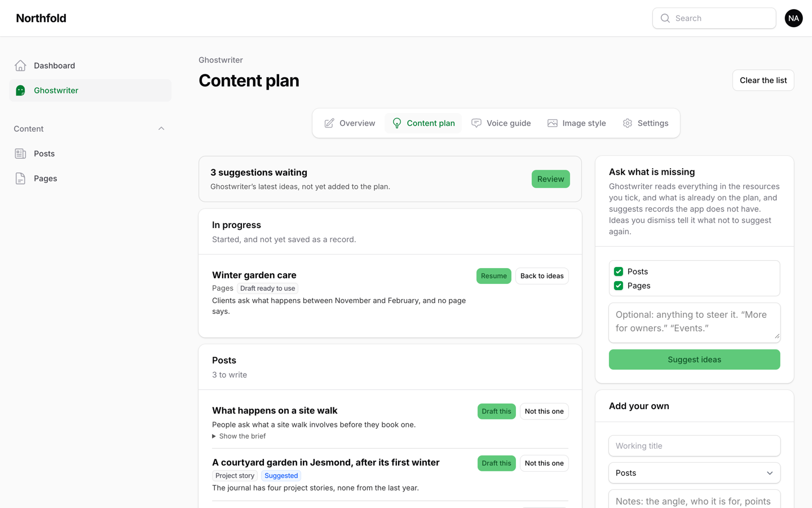Switch to the Image style tab
The height and width of the screenshot is (508, 812).
(576, 123)
